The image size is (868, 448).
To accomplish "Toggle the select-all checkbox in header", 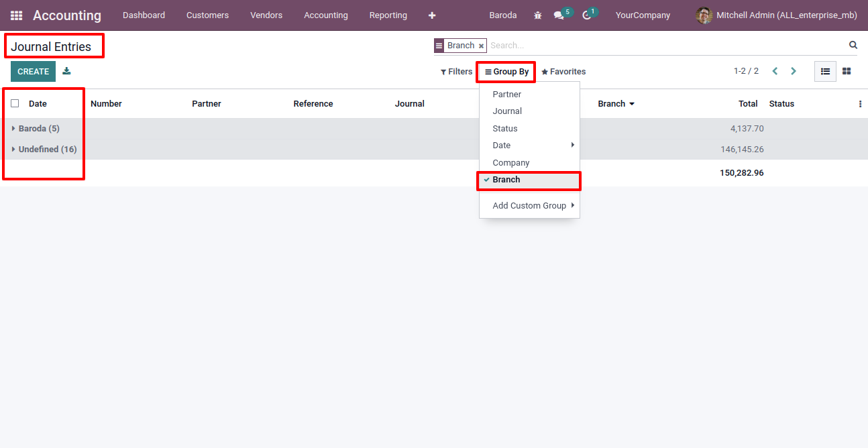I will click(15, 103).
